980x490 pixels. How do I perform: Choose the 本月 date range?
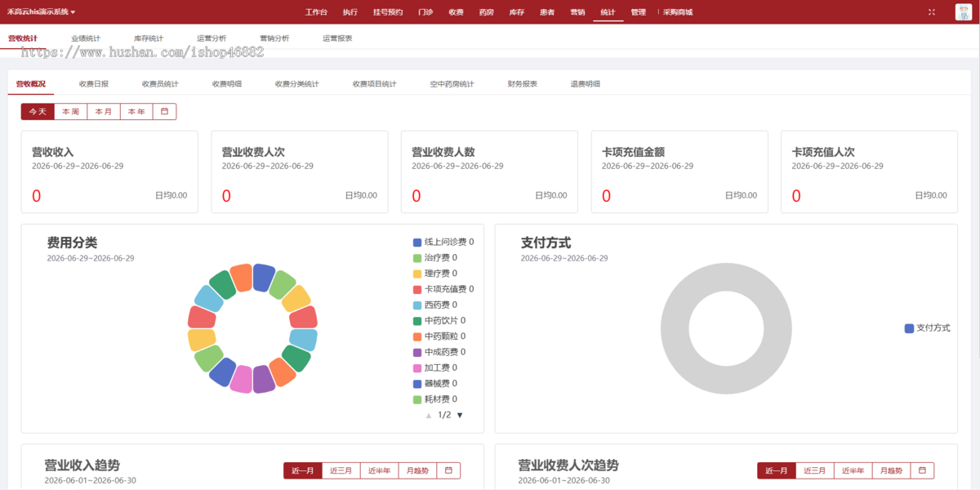[104, 112]
